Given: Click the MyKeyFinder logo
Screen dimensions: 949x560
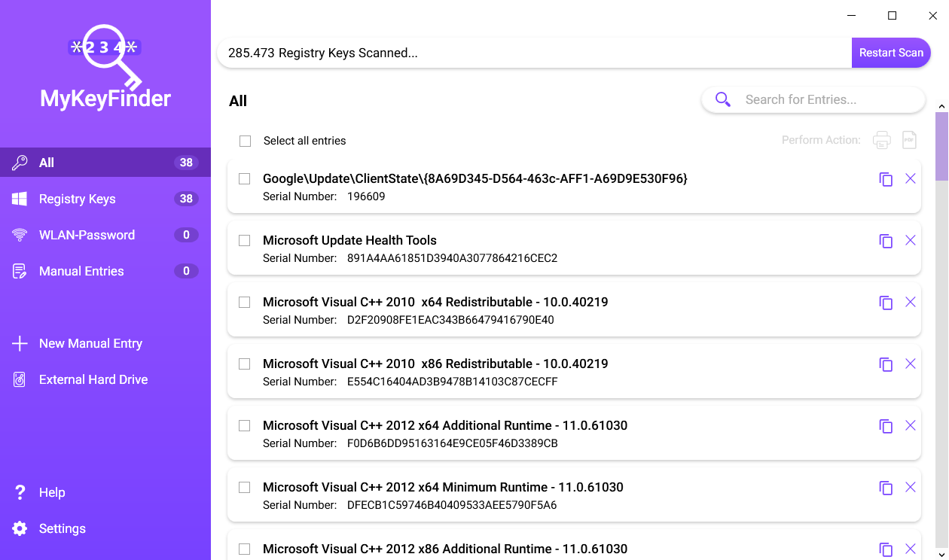Looking at the screenshot, I should point(105,66).
